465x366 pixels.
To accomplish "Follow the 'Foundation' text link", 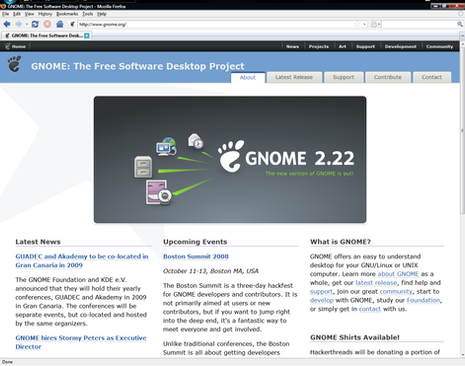I will click(x=423, y=300).
